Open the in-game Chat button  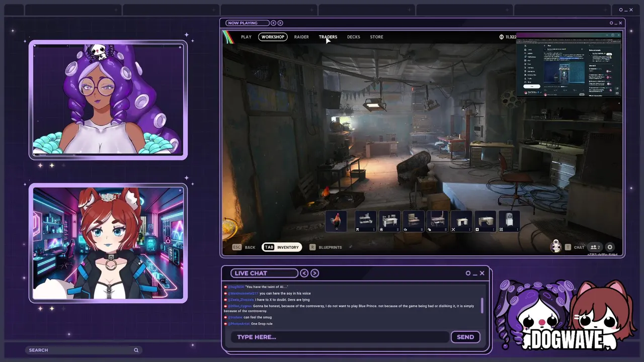point(575,247)
